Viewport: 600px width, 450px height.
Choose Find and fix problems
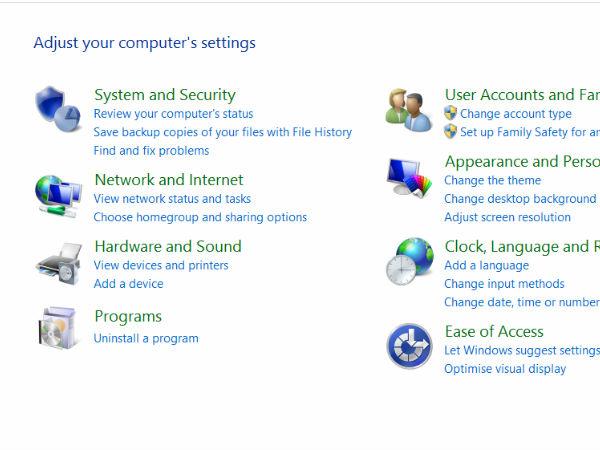pyautogui.click(x=151, y=151)
